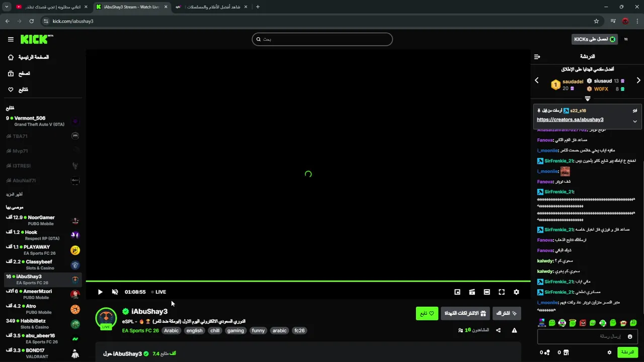Click the KICK logo
644x362 pixels.
pyautogui.click(x=36, y=39)
